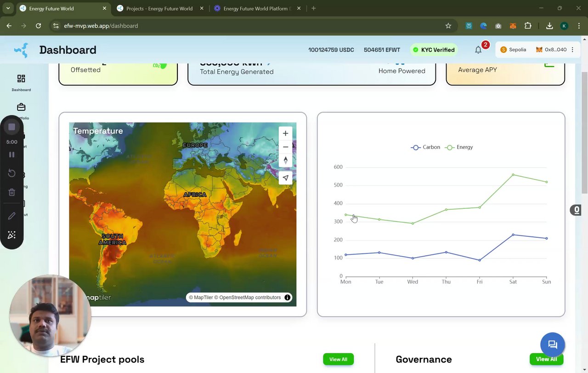Open the tab search dropdown arrow
The width and height of the screenshot is (588, 373).
pos(8,8)
